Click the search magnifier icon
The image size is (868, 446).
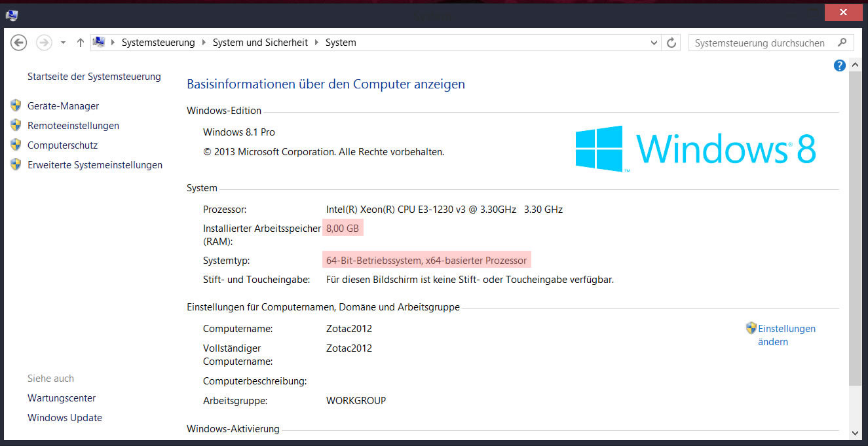(842, 43)
